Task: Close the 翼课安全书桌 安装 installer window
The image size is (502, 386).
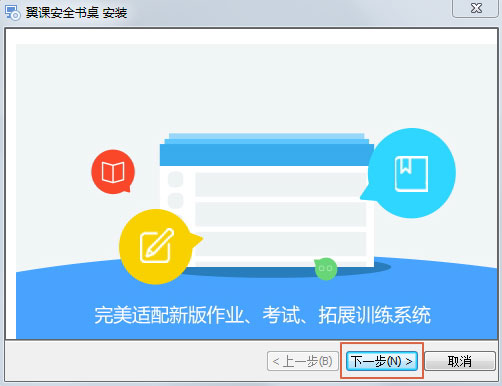Action: (476, 8)
